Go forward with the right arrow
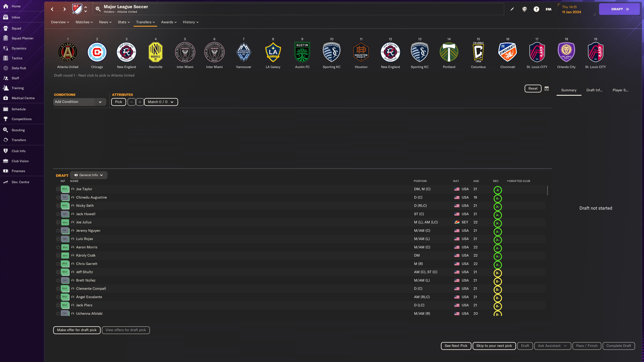 (x=65, y=9)
